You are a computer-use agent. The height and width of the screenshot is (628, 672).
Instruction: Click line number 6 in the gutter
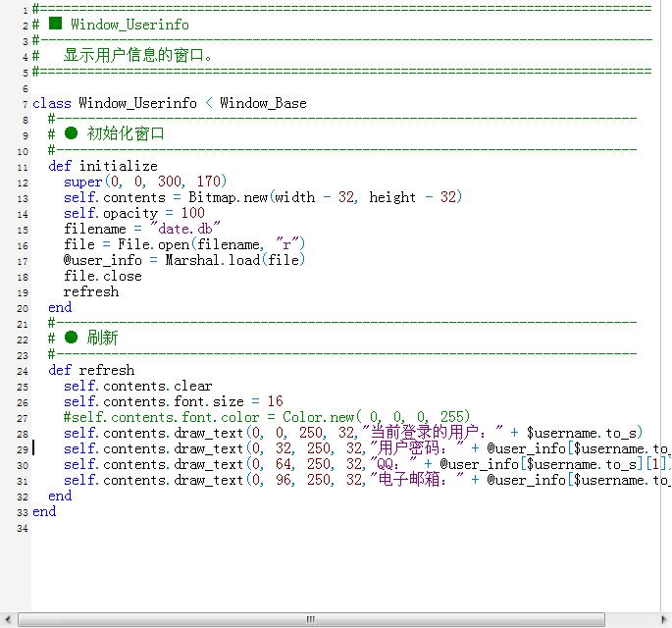pos(26,89)
